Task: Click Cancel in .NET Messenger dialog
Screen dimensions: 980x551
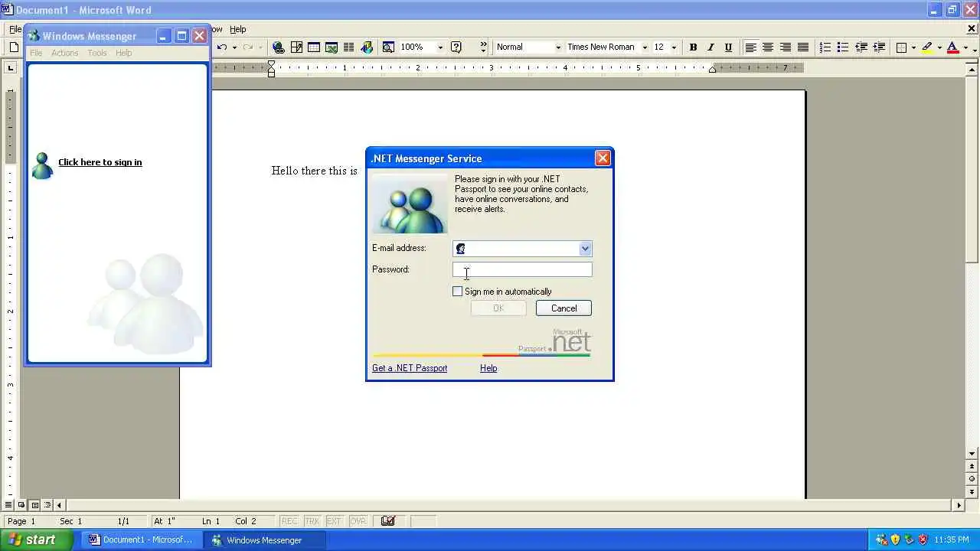Action: coord(563,308)
